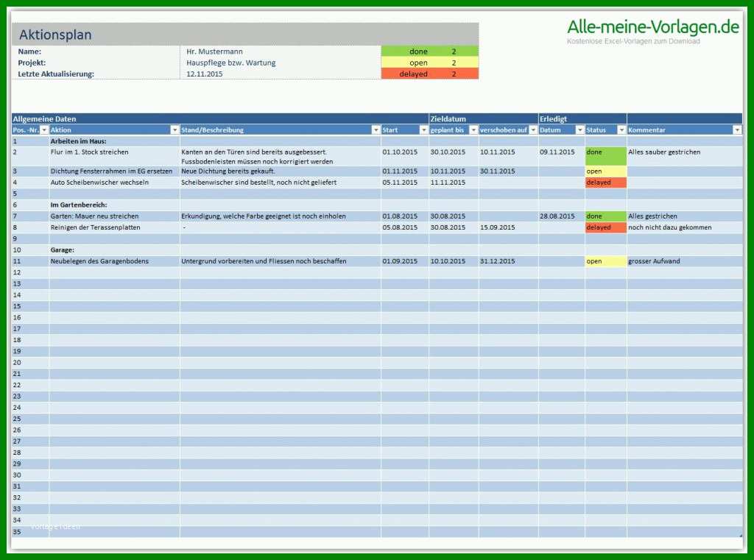Select the 'grosser Aufwand' comment cell

click(685, 261)
